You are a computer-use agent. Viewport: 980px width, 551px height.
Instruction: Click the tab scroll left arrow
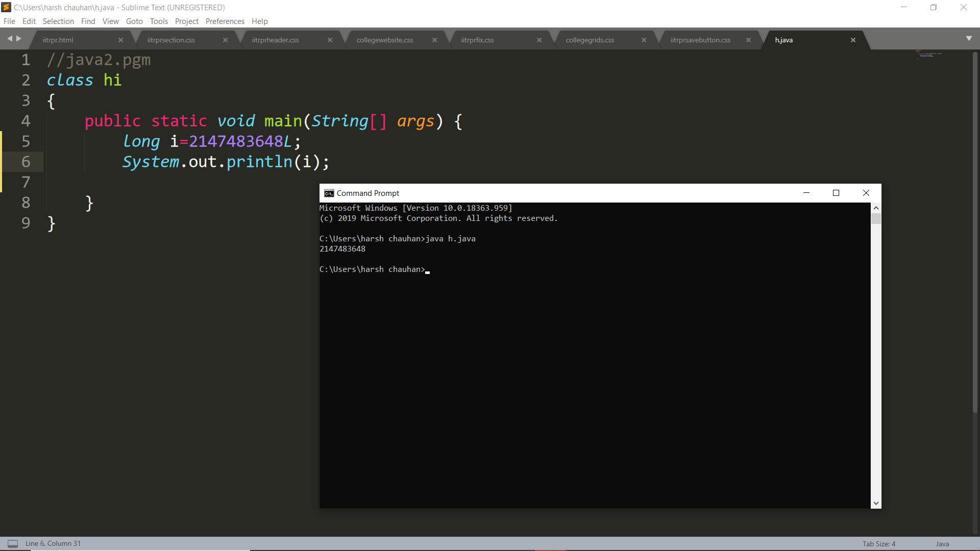tap(9, 39)
